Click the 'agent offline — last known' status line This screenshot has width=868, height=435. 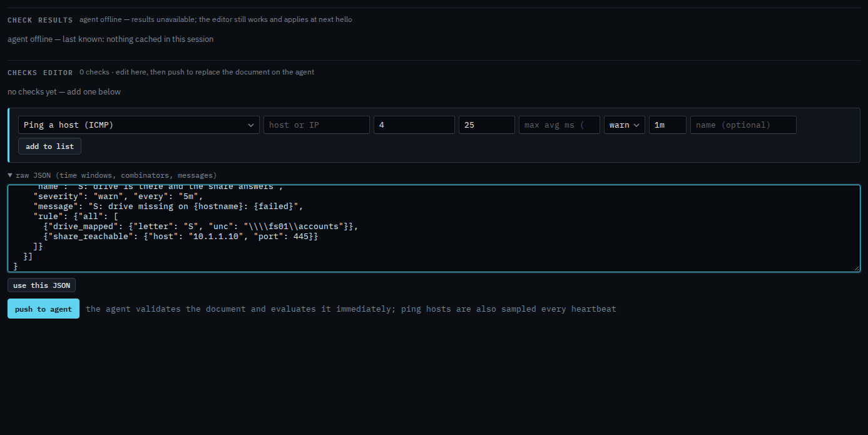(110, 39)
